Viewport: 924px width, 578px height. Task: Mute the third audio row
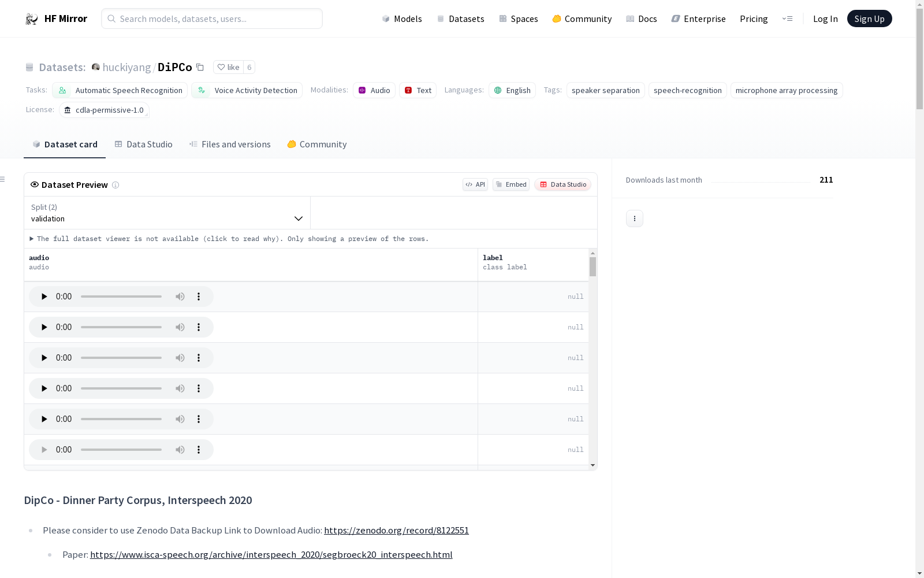pyautogui.click(x=180, y=358)
